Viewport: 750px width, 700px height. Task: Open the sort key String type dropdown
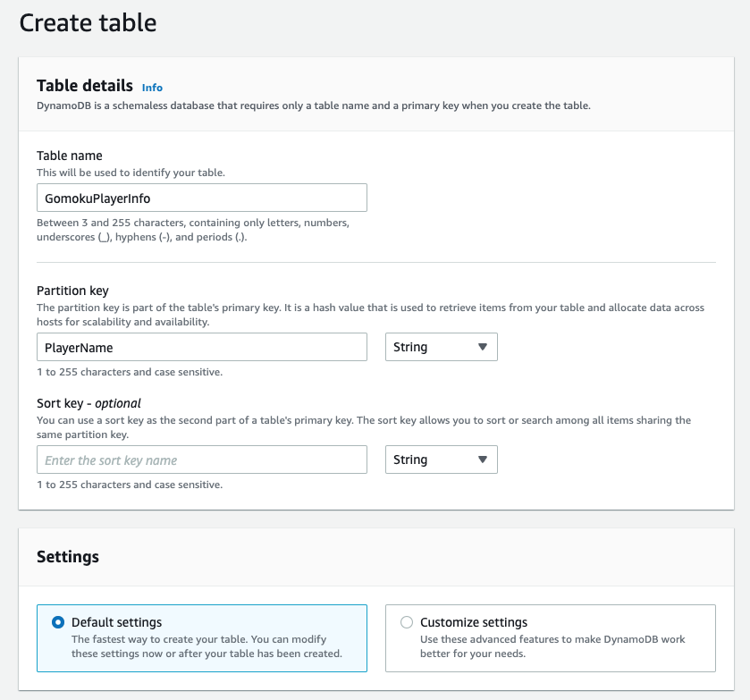441,460
